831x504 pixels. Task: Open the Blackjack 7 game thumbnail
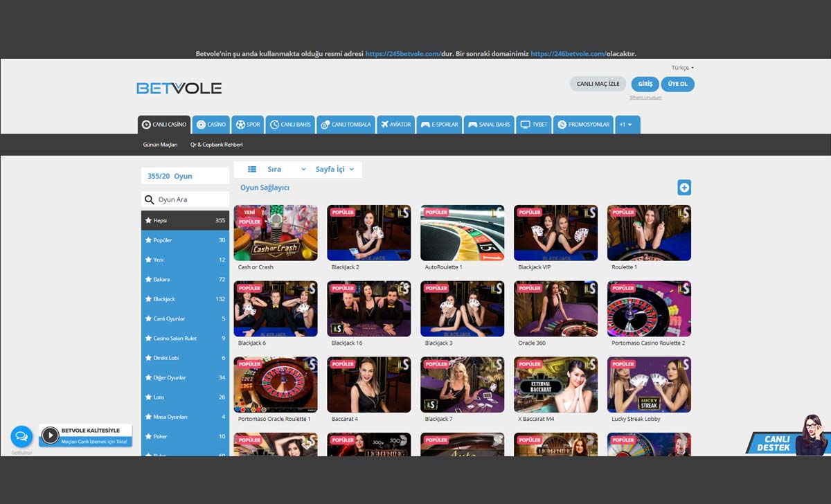coord(463,385)
